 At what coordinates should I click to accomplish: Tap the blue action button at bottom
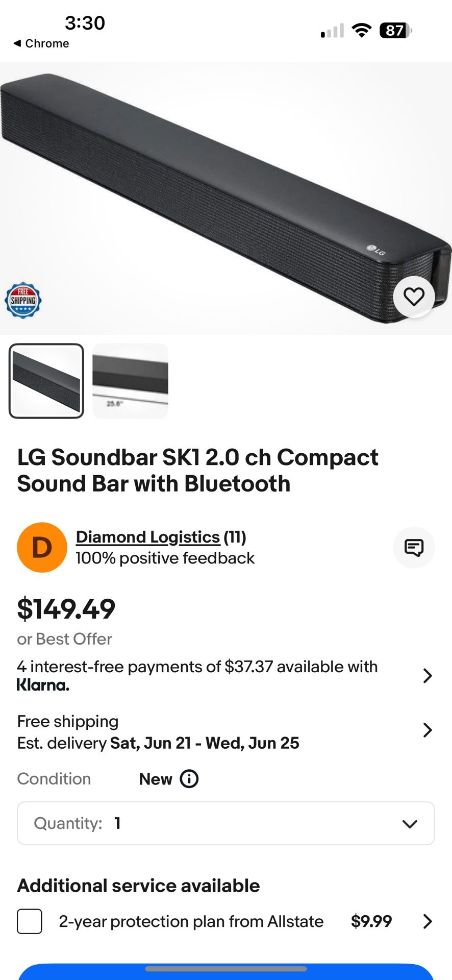[x=226, y=974]
